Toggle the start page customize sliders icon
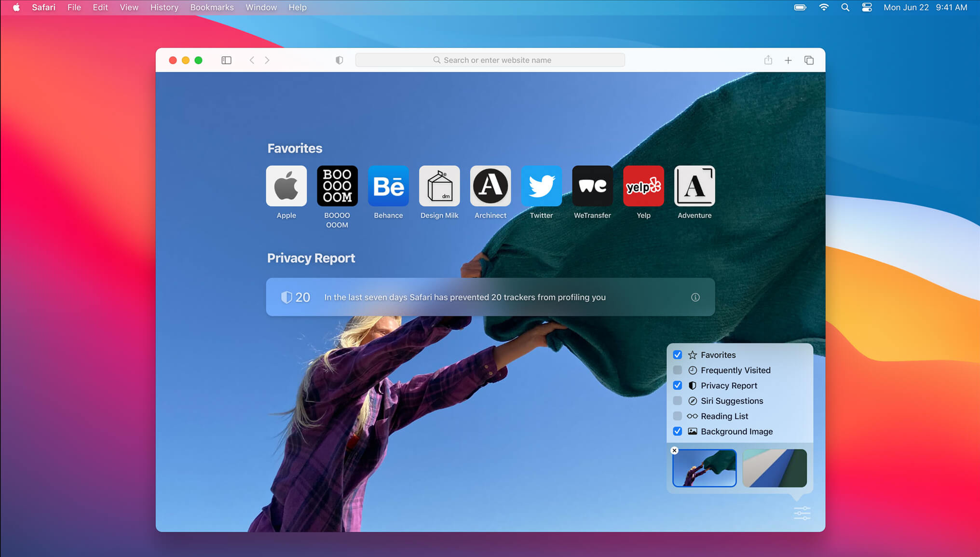 pos(802,513)
